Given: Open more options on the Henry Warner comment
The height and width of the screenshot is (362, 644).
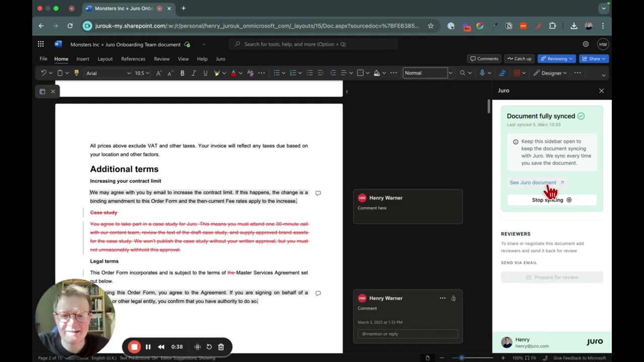Looking at the screenshot, I should coord(443,298).
